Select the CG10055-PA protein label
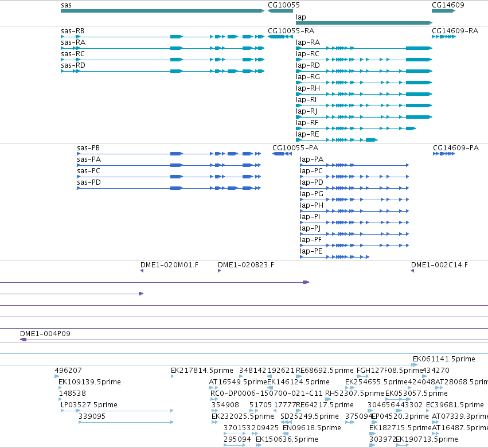488x448 pixels. [295, 148]
